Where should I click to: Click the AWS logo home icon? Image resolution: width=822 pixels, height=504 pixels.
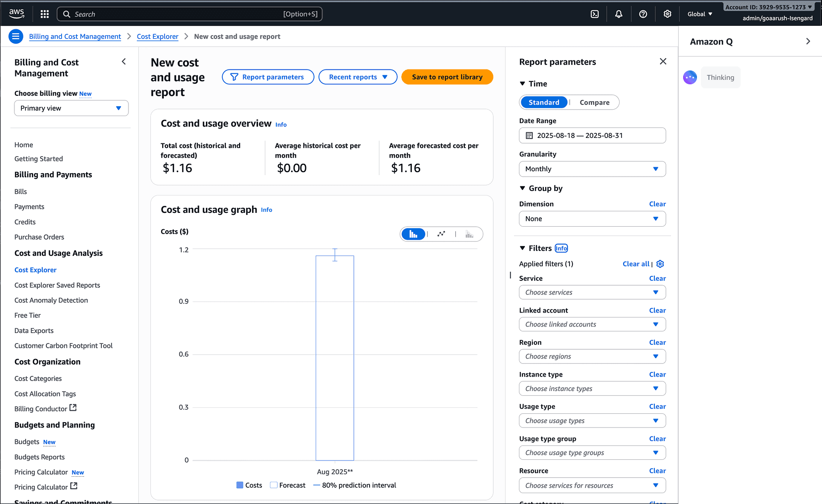(16, 14)
